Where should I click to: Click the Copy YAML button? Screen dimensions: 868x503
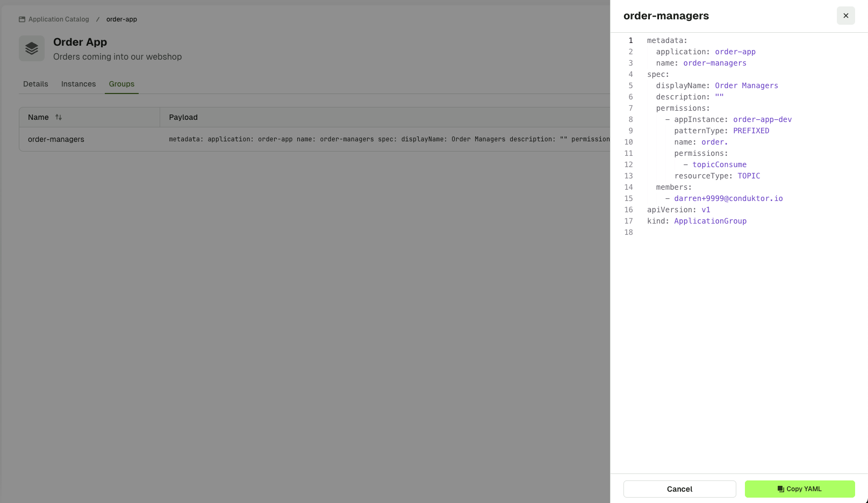tap(800, 489)
